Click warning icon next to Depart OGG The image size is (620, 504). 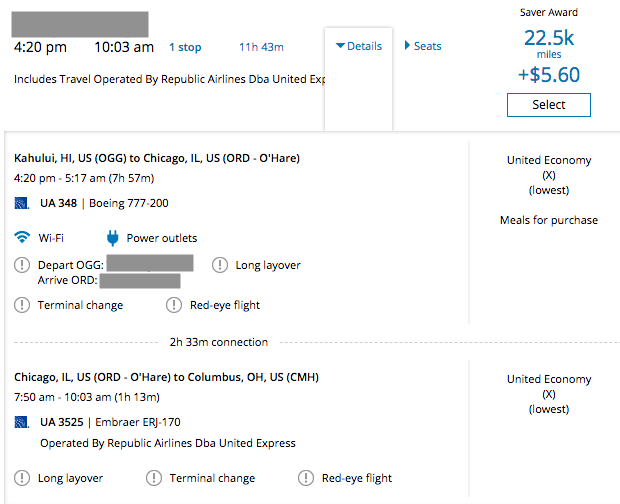[x=22, y=265]
